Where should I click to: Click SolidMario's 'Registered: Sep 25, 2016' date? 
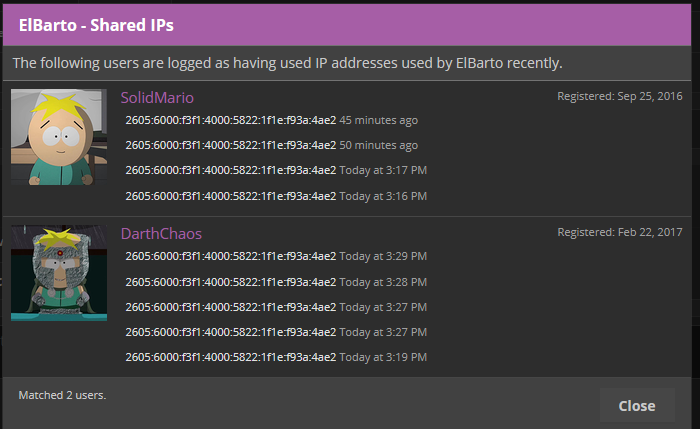point(620,96)
